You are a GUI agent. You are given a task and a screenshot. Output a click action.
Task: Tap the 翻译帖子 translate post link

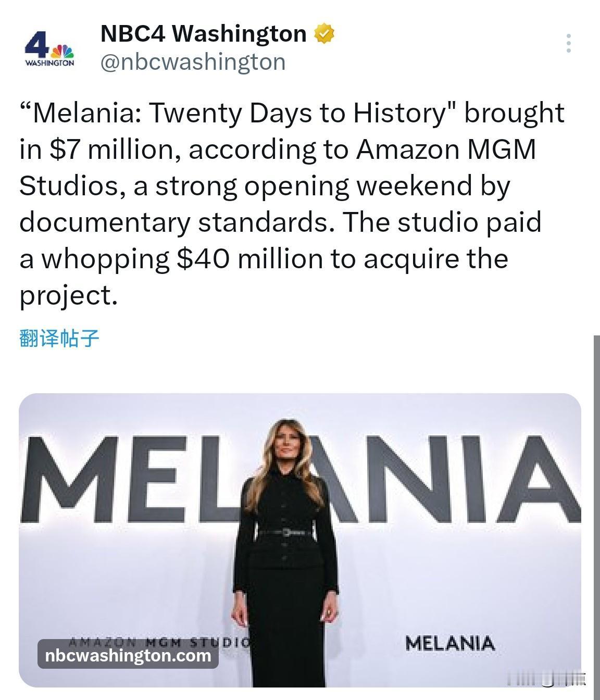click(x=59, y=338)
